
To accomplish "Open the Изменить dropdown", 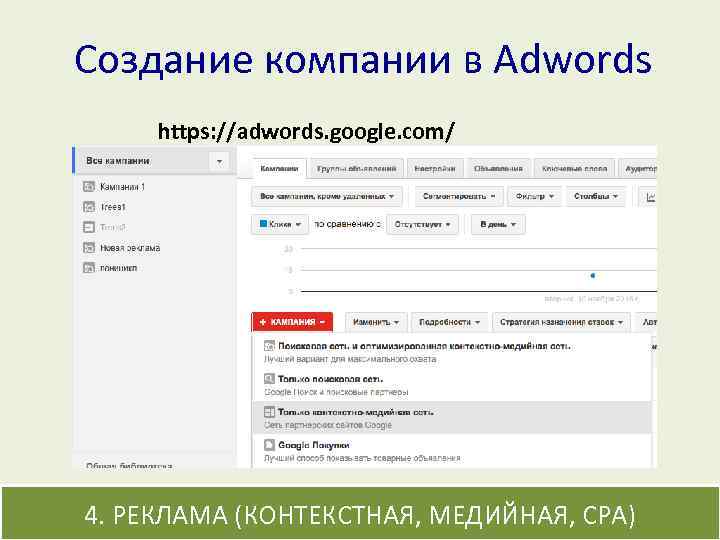I will pyautogui.click(x=376, y=322).
